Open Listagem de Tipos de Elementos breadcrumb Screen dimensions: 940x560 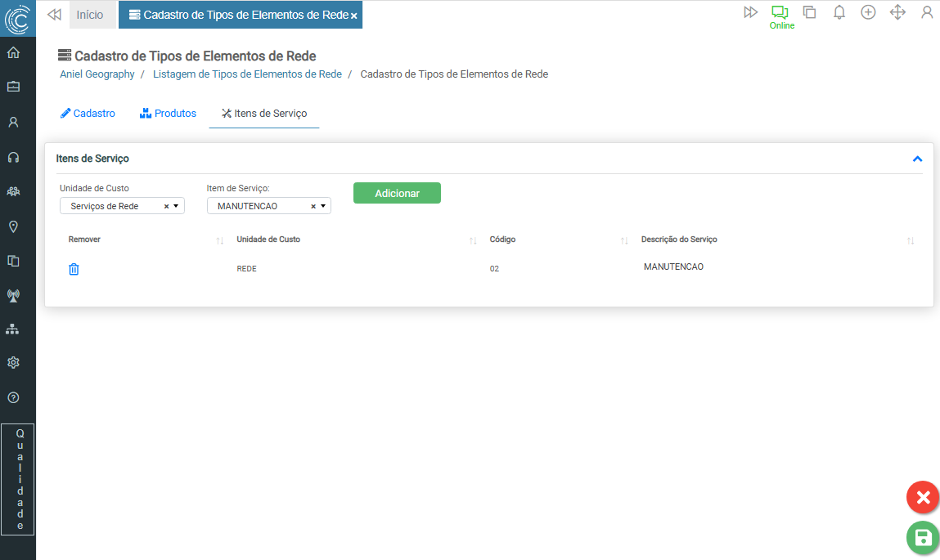[x=247, y=74]
